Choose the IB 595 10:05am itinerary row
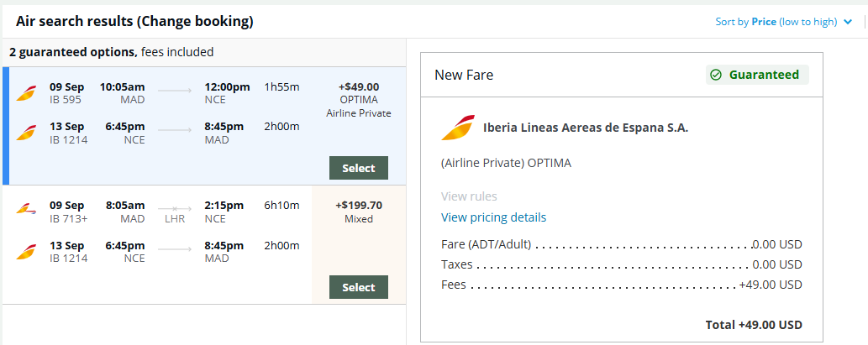This screenshot has width=868, height=345. [204, 126]
